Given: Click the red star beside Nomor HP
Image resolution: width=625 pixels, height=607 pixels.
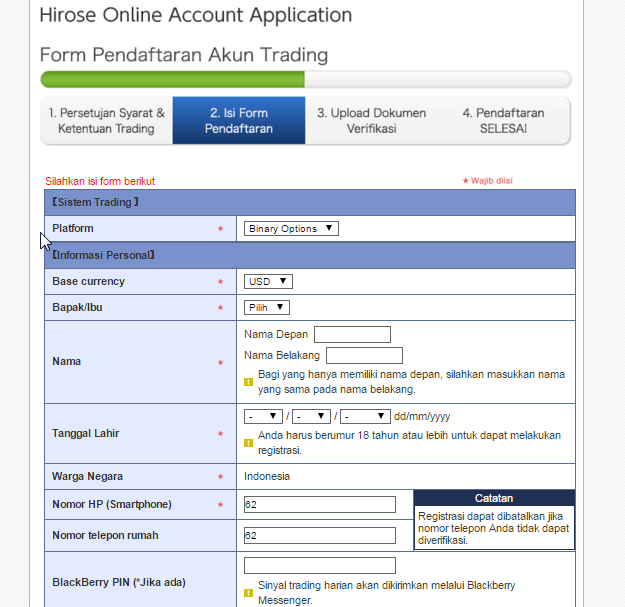Looking at the screenshot, I should pyautogui.click(x=220, y=504).
